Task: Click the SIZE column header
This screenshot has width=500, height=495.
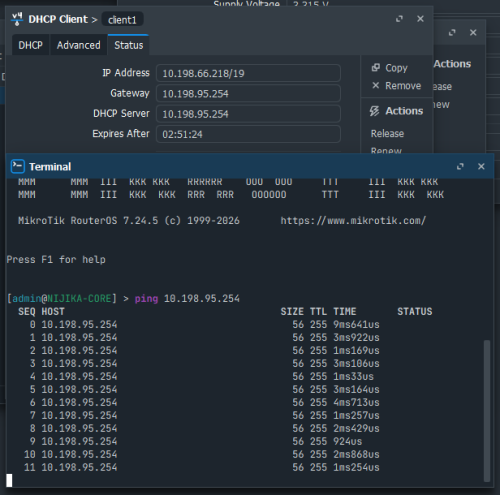Action: pos(292,312)
